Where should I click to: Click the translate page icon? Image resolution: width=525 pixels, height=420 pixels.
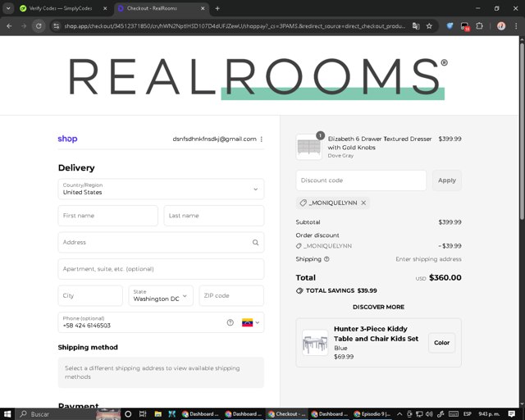(x=416, y=26)
